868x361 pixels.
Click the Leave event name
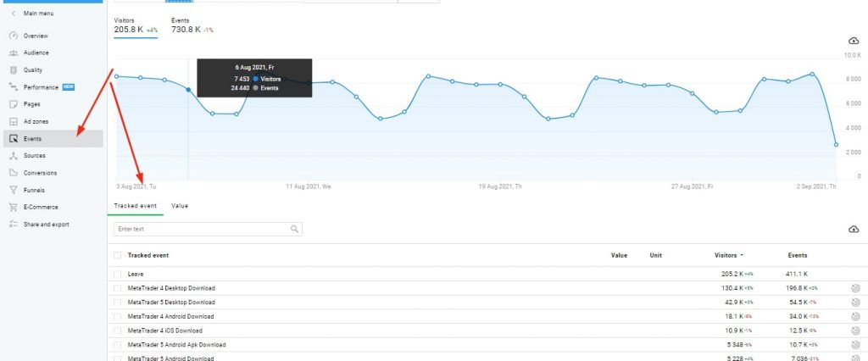(136, 274)
